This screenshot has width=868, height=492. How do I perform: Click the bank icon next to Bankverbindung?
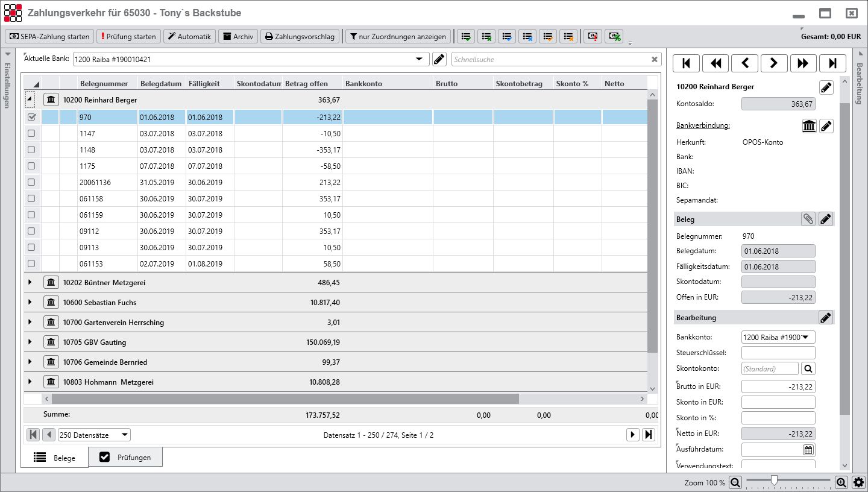coord(809,126)
